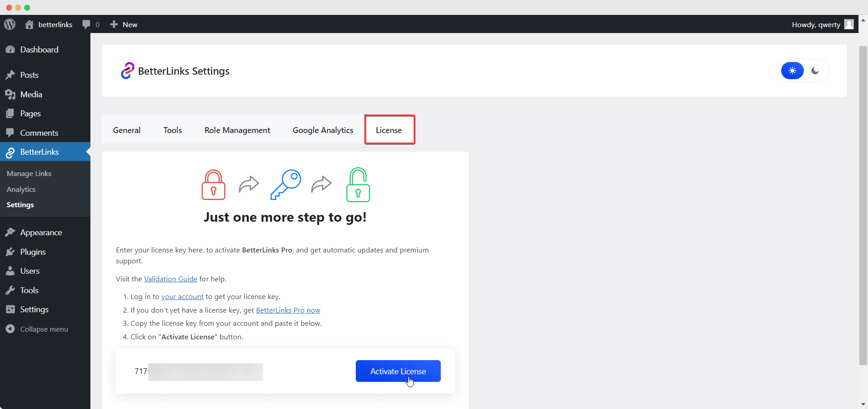This screenshot has height=409, width=868.
Task: Click the Dashboard gauge icon
Action: point(10,50)
